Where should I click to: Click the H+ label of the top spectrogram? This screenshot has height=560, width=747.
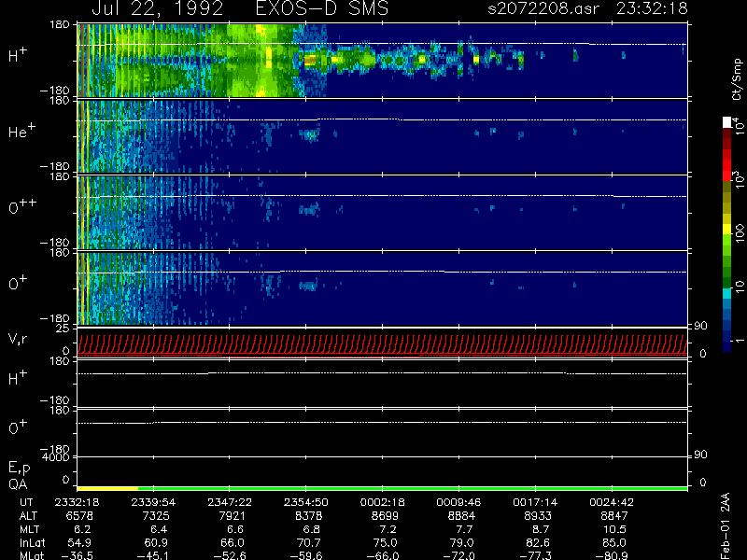(x=18, y=55)
